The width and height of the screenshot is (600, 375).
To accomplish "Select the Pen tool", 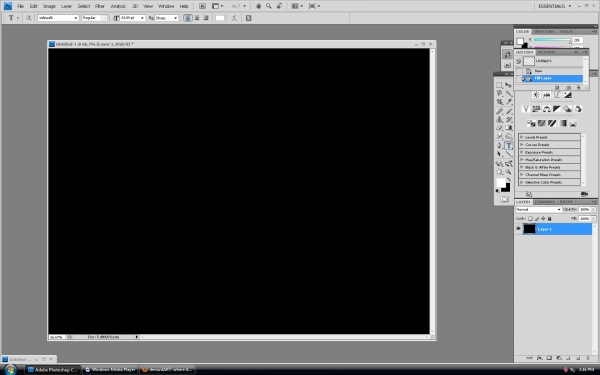I will coord(499,145).
